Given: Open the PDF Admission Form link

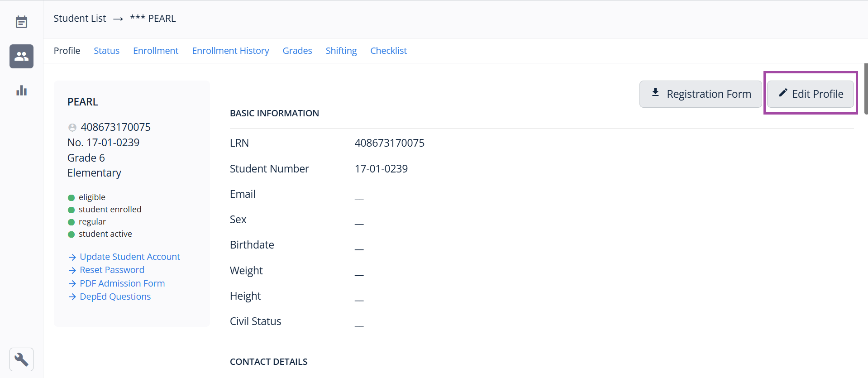Looking at the screenshot, I should [x=122, y=283].
